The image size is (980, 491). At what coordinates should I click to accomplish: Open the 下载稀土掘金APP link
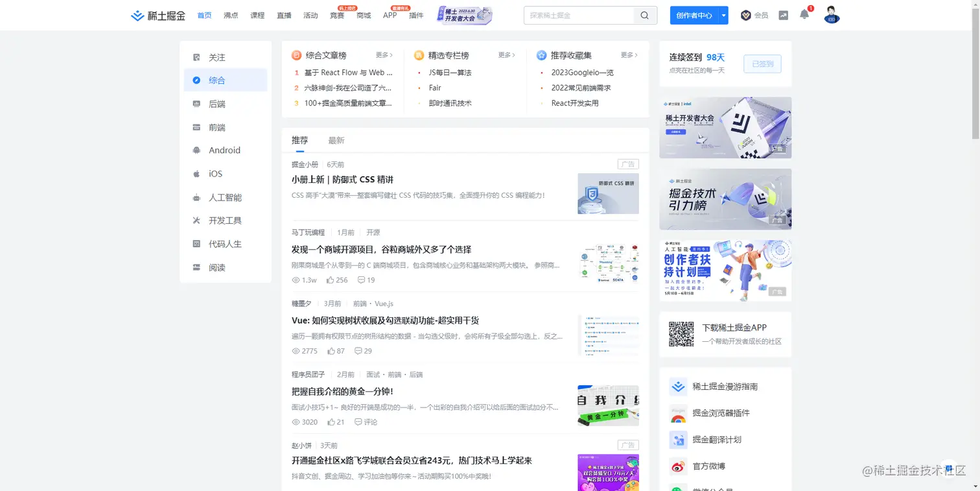(x=734, y=328)
